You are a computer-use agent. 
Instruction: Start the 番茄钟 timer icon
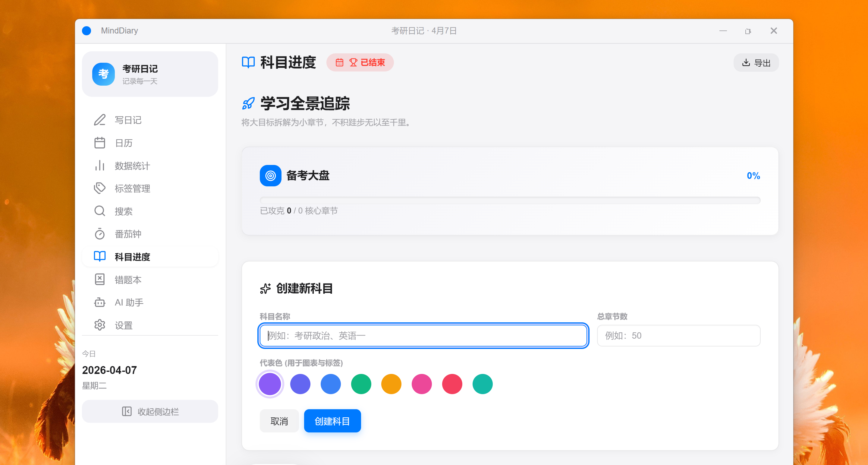tap(100, 234)
